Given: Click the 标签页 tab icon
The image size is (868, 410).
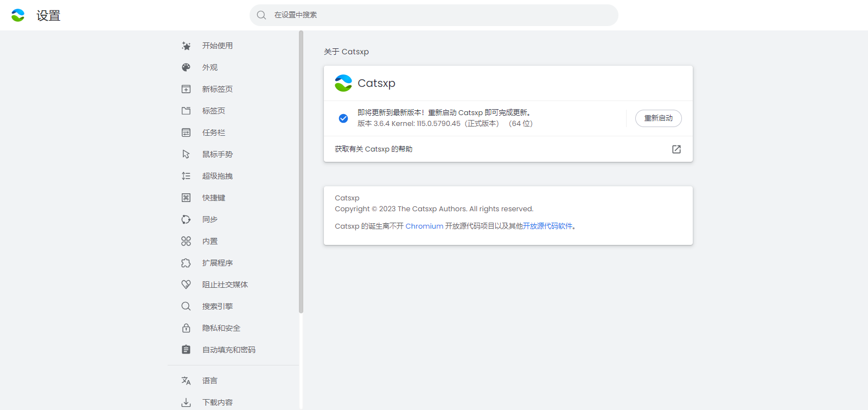Looking at the screenshot, I should [186, 111].
